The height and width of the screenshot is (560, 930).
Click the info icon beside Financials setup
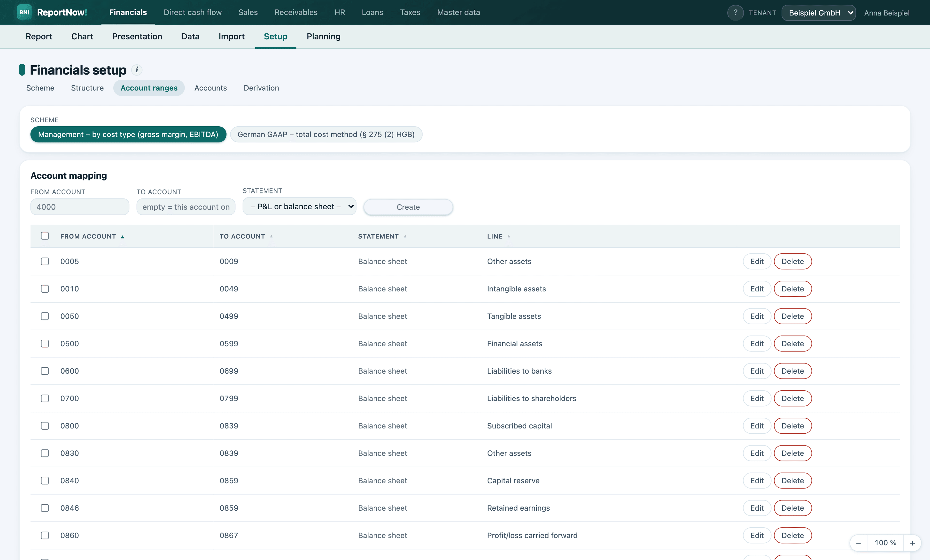(x=137, y=70)
